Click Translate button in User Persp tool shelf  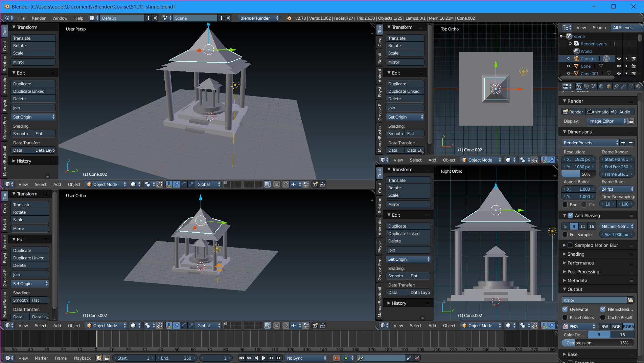33,38
